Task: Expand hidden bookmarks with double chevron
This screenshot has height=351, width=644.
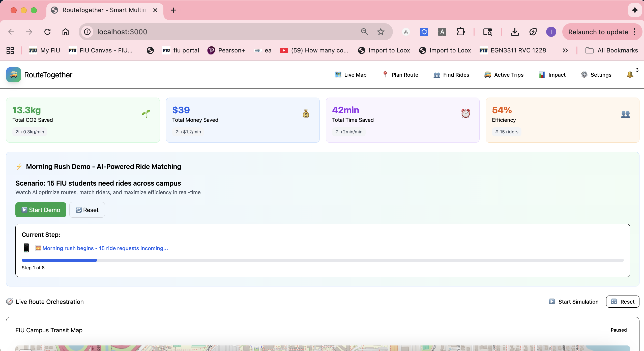Action: tap(565, 50)
